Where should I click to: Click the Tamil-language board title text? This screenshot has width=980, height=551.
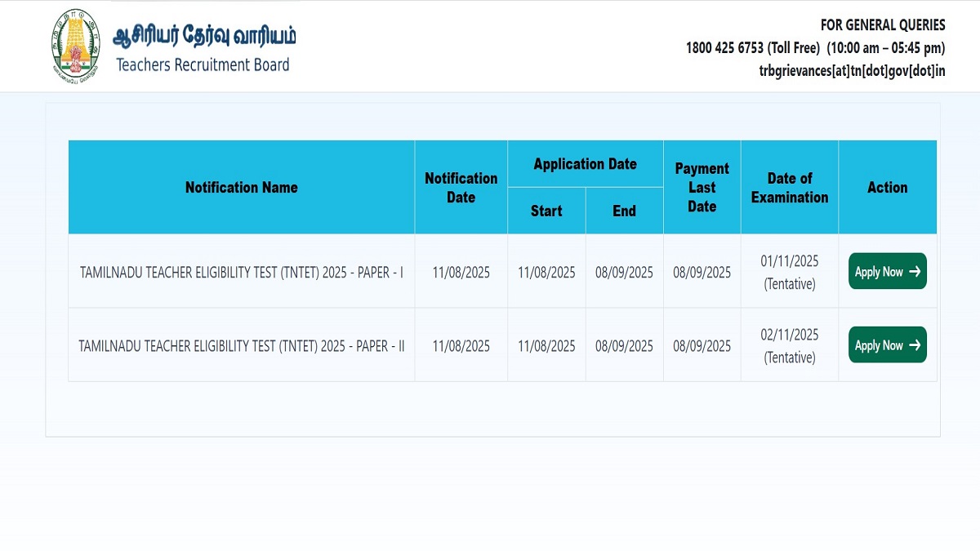pyautogui.click(x=204, y=35)
